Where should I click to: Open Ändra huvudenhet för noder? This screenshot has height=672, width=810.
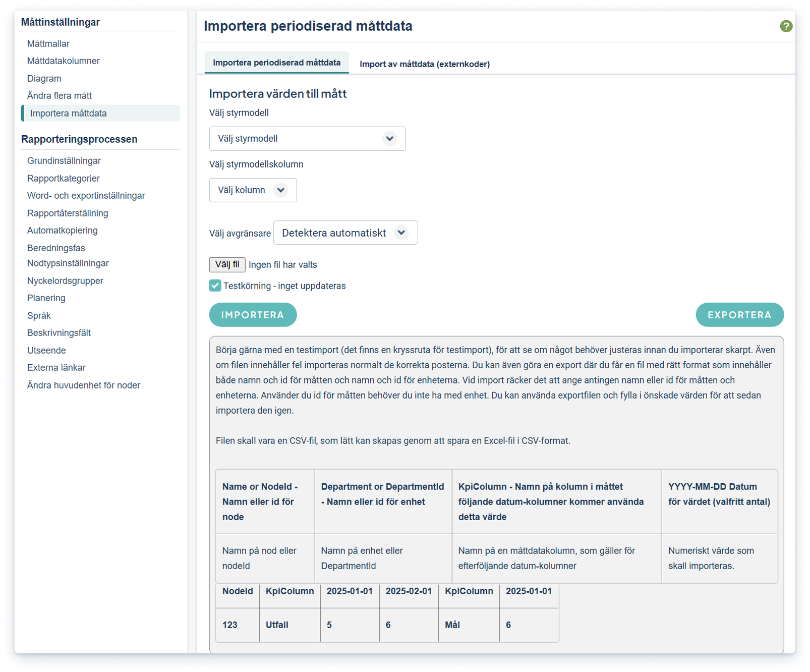coord(84,385)
